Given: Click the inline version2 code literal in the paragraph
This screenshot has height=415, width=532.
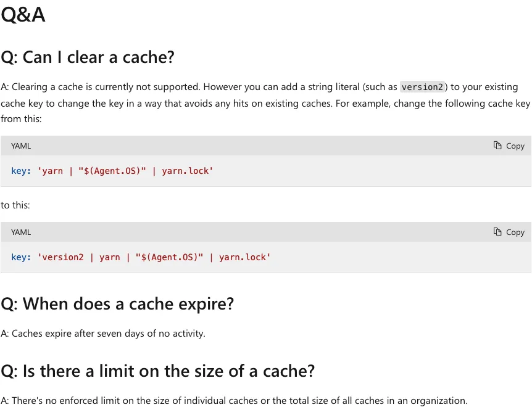Looking at the screenshot, I should [x=422, y=87].
